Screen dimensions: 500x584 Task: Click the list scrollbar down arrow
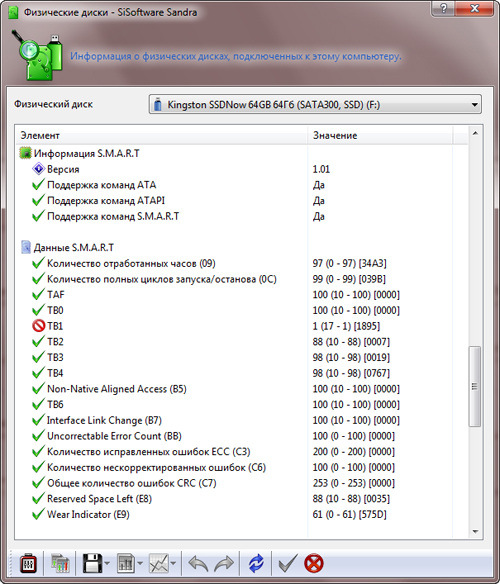(475, 531)
